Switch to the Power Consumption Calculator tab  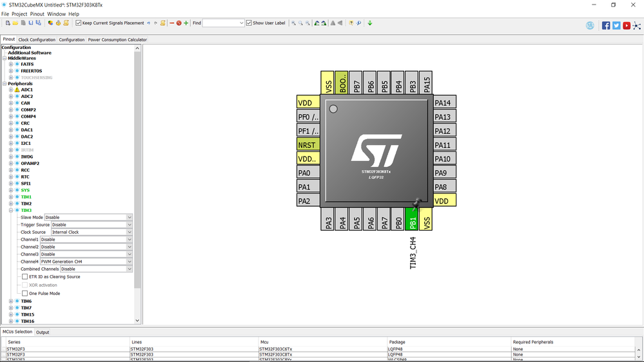coord(117,40)
